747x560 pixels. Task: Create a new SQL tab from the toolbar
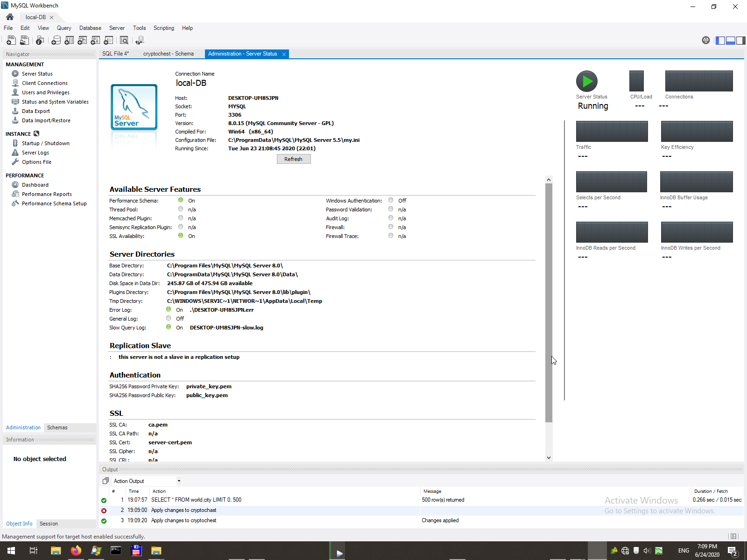pos(11,41)
